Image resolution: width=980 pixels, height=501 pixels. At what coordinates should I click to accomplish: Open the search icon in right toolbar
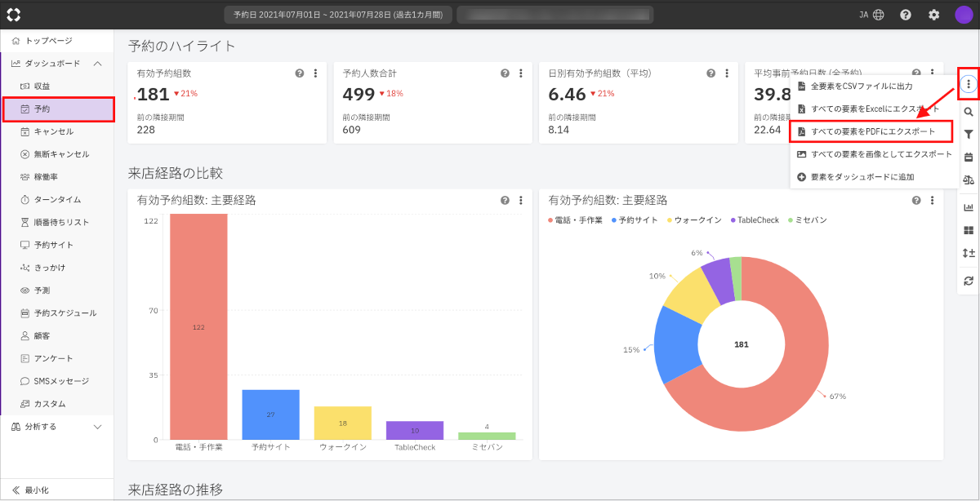[969, 112]
